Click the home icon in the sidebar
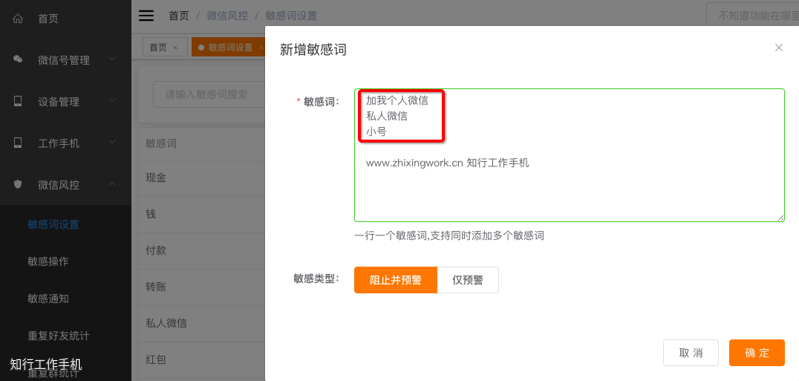Image resolution: width=799 pixels, height=381 pixels. tap(18, 19)
